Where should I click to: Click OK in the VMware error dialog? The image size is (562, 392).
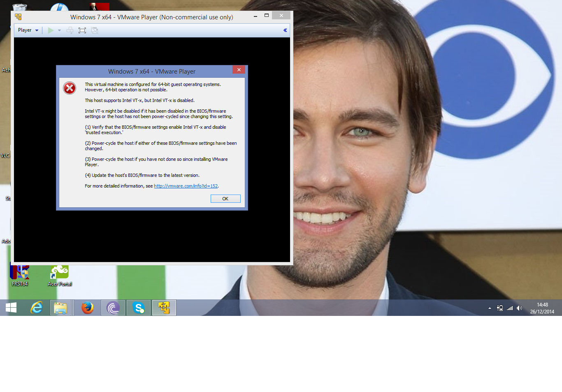point(225,199)
